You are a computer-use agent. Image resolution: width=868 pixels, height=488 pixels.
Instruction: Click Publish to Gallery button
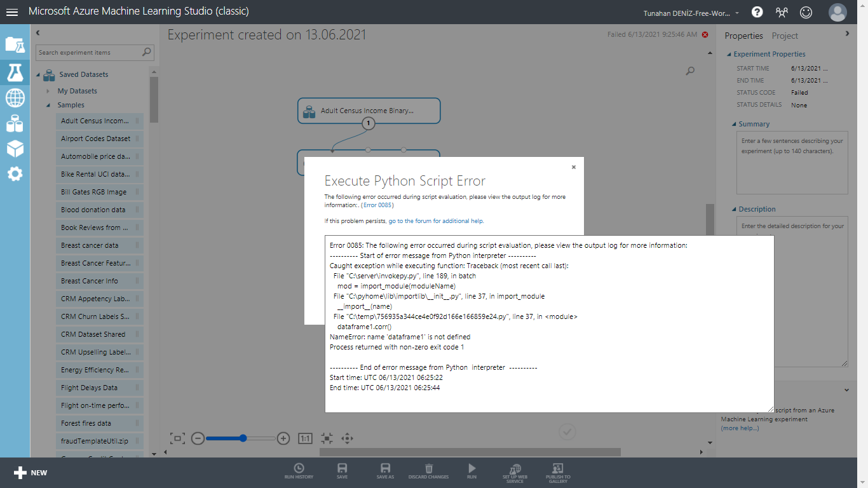[x=558, y=473]
